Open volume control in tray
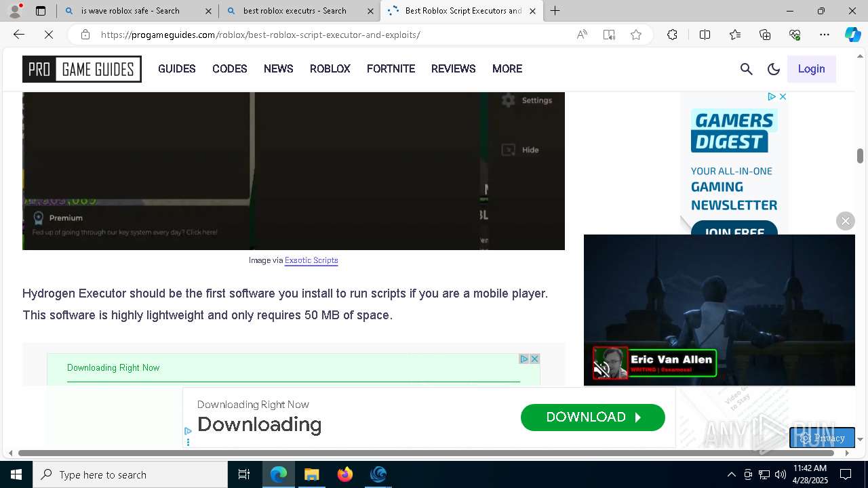This screenshot has height=488, width=868. (780, 474)
